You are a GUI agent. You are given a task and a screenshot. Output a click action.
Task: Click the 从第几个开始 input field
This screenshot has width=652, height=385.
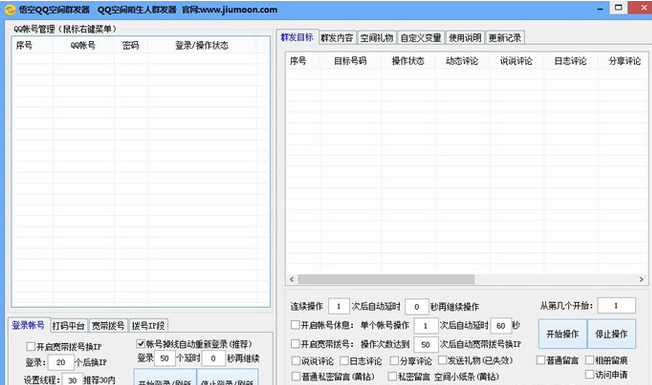coord(616,306)
